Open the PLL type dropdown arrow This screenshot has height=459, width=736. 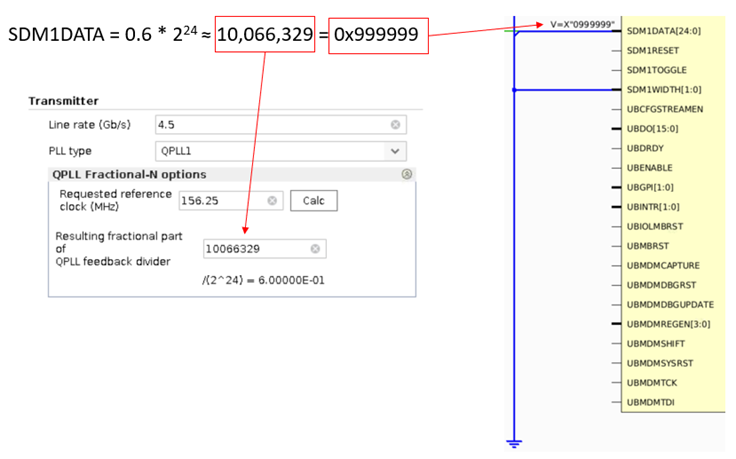pos(395,151)
